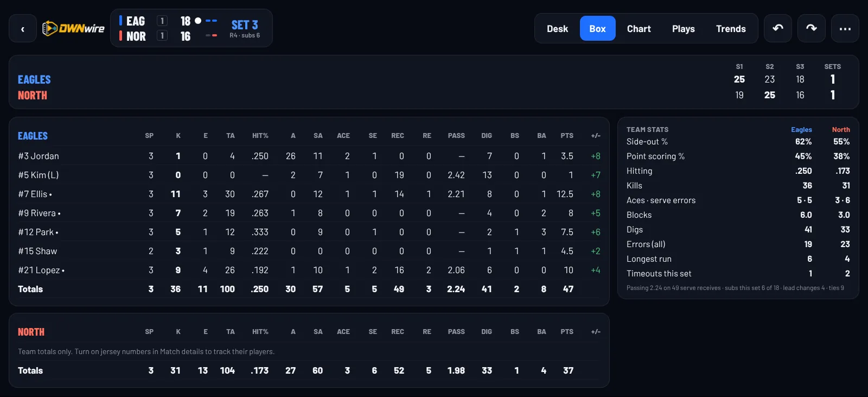The height and width of the screenshot is (397, 868).
Task: Click the jersey numbers hint text
Action: [x=146, y=351]
